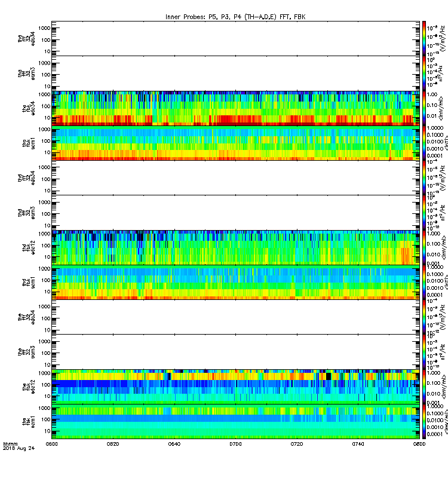Click the <|nT|> unit label of tha fbk scm1

click(x=446, y=143)
